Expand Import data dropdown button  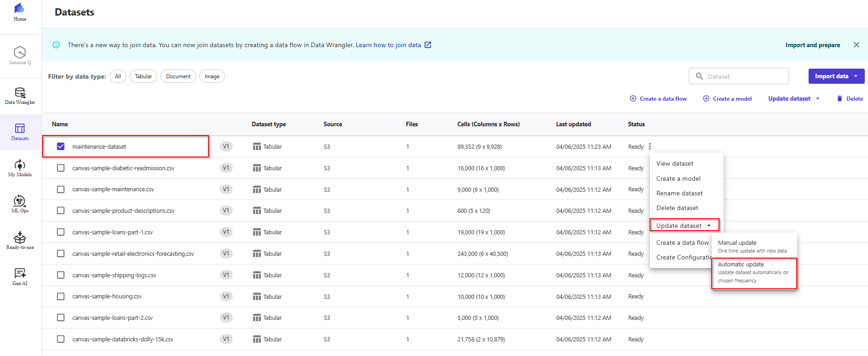click(836, 76)
